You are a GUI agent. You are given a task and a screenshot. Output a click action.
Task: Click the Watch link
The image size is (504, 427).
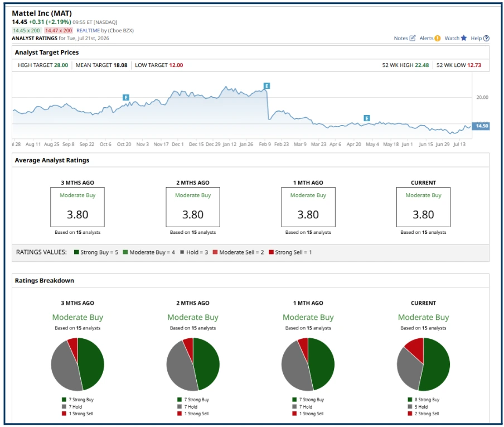click(x=452, y=39)
